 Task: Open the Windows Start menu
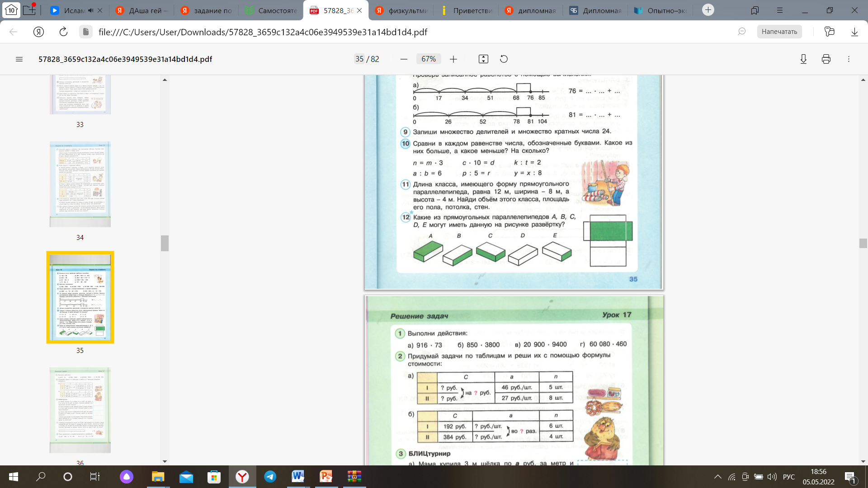(x=14, y=477)
